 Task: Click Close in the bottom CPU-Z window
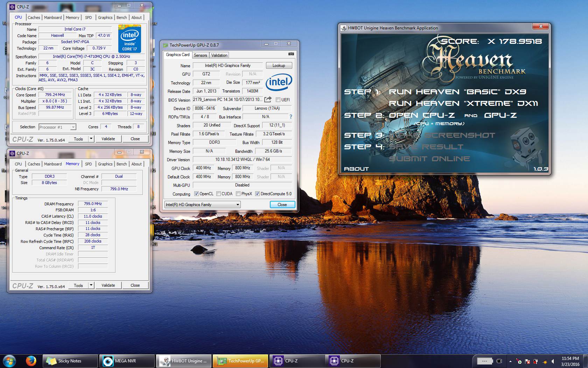(135, 285)
